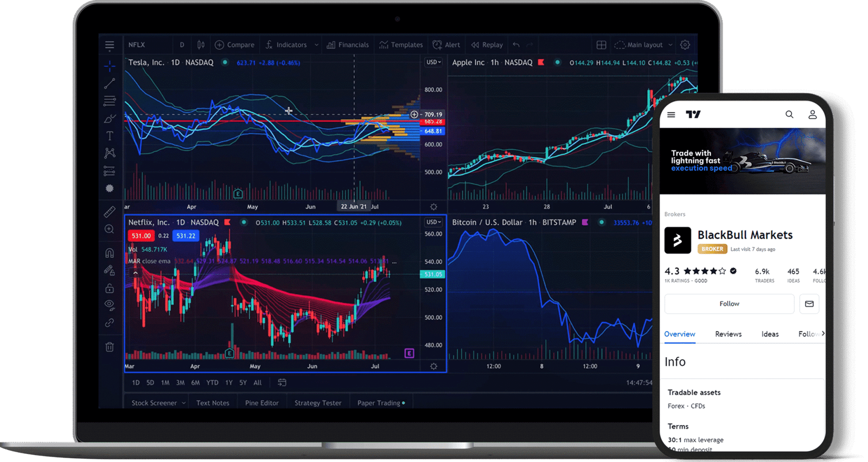Open the Main layout dropdown
The image size is (868, 462).
(x=643, y=45)
